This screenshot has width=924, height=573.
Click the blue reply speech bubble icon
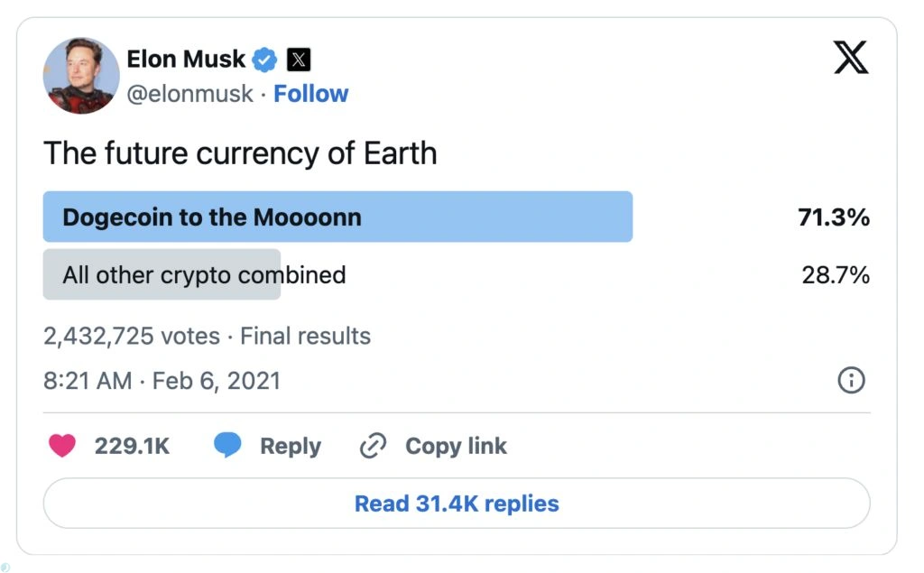point(226,446)
